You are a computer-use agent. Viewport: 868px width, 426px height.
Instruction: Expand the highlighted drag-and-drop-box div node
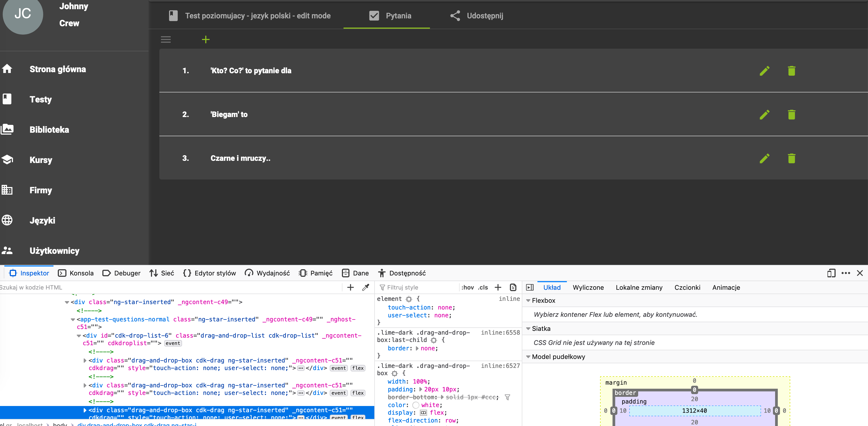tap(85, 410)
